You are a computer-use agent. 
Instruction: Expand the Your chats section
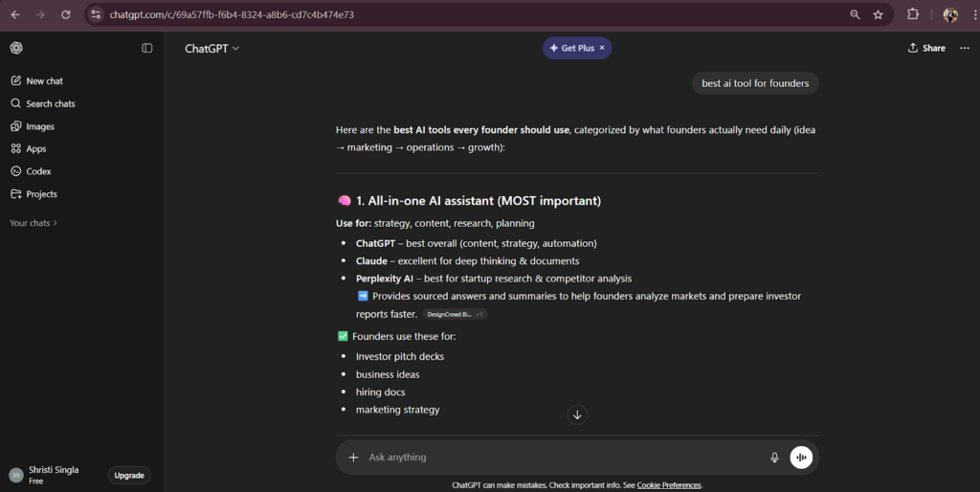point(33,223)
